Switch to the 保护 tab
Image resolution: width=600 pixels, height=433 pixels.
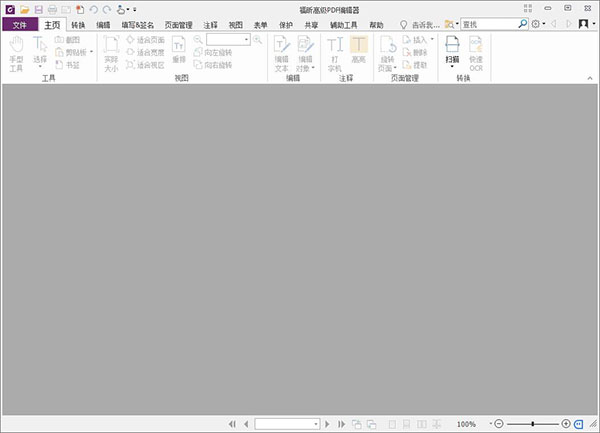click(286, 25)
